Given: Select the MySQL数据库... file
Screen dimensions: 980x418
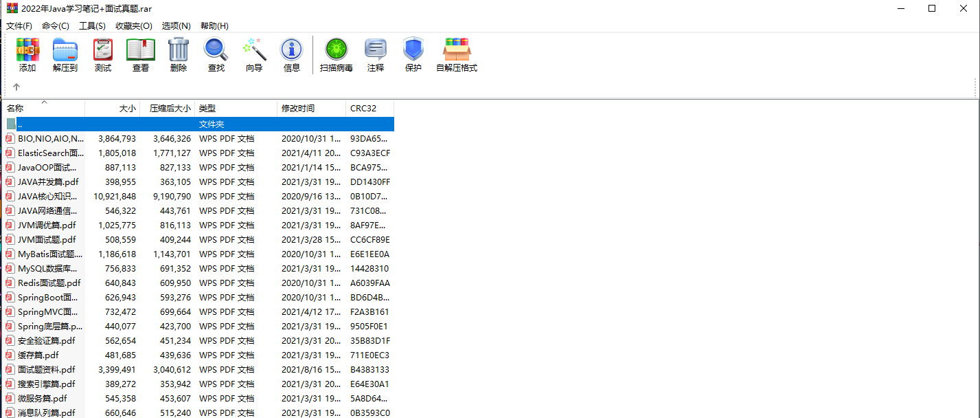Looking at the screenshot, I should 47,268.
